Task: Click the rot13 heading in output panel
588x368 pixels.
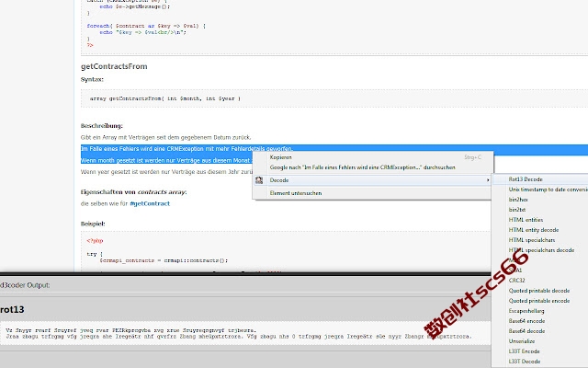Action: click(x=12, y=309)
